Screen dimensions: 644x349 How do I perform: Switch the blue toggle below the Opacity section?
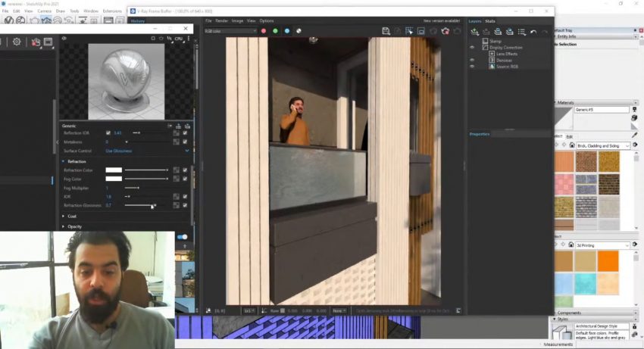pyautogui.click(x=183, y=237)
